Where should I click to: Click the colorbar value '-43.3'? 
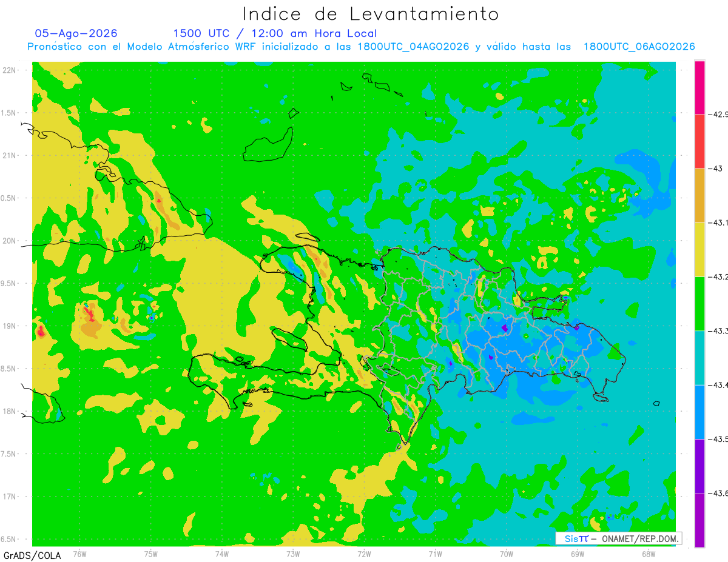click(x=718, y=330)
